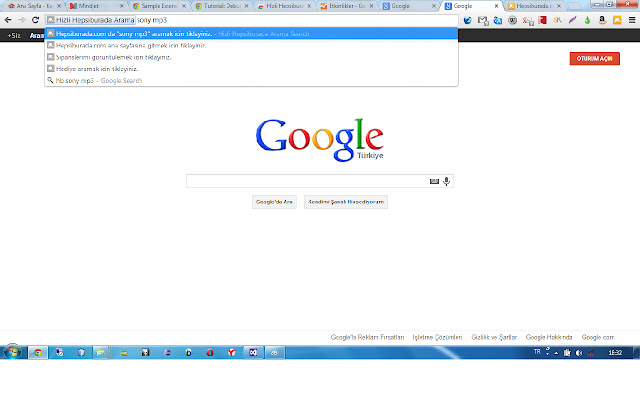Click the volume speaker icon in system tray
Image resolution: width=640 pixels, height=400 pixels.
pos(578,353)
